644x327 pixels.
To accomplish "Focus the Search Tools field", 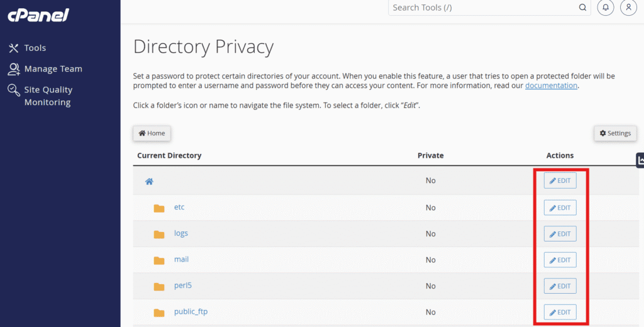I will [x=489, y=8].
